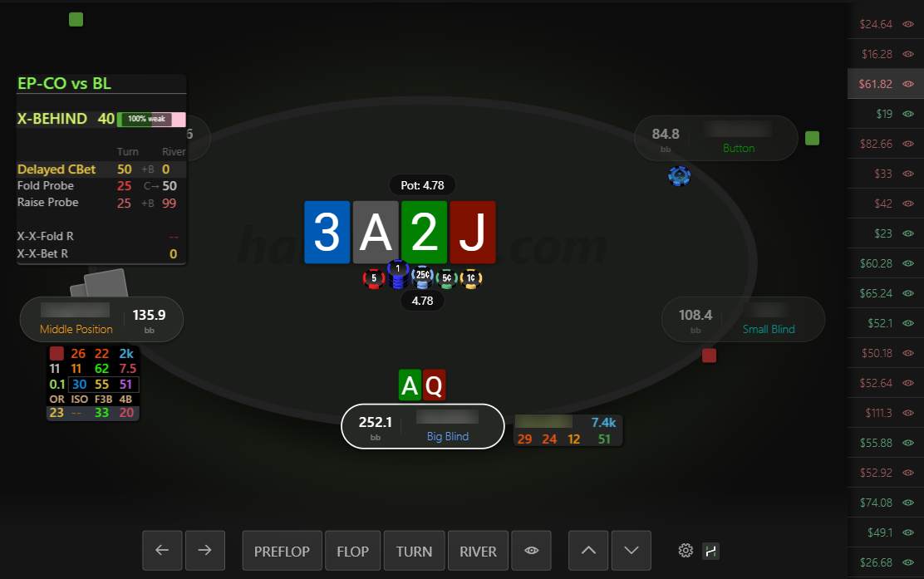924x579 pixels.
Task: Go to next hand with down chevron
Action: [632, 550]
